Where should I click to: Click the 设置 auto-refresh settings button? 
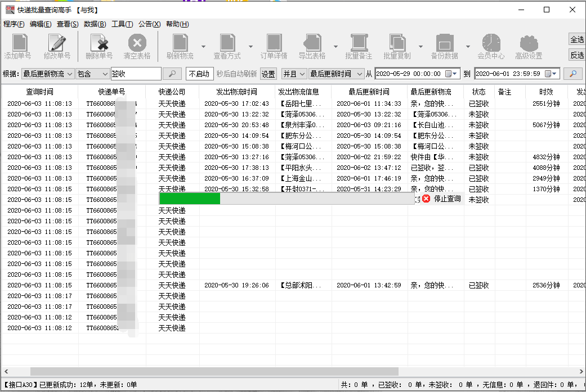coord(269,74)
